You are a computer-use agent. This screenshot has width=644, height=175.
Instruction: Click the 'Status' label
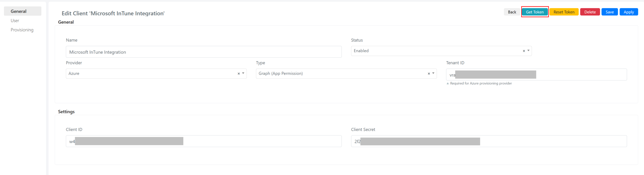pos(357,40)
